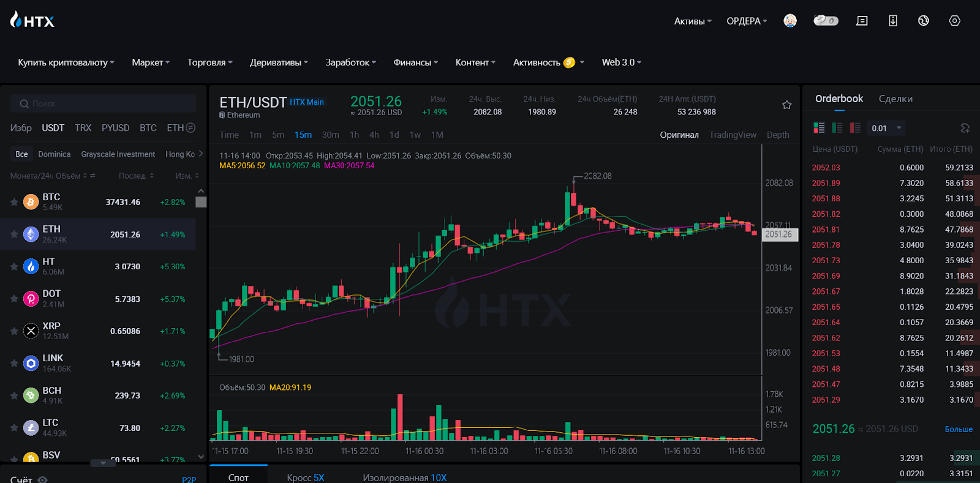Open the Web 3.0 menu
Screen dimensions: 980x483
click(622, 62)
